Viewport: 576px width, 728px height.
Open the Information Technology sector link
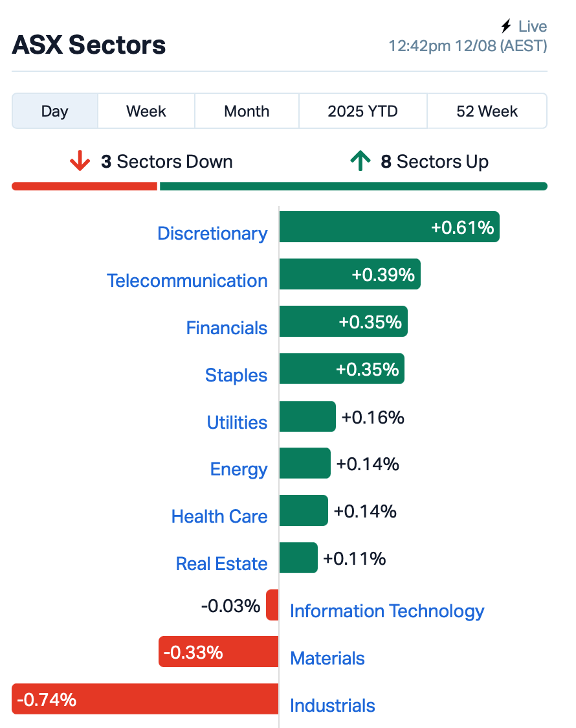point(387,611)
